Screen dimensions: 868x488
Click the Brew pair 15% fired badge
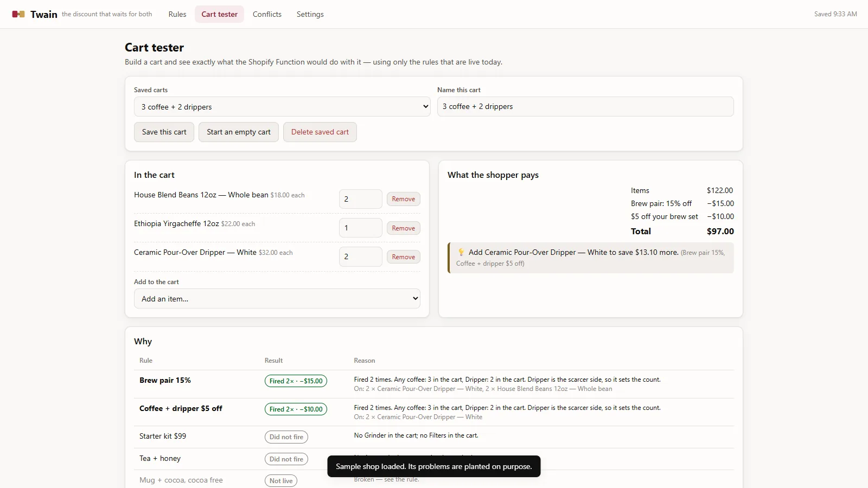click(x=296, y=381)
